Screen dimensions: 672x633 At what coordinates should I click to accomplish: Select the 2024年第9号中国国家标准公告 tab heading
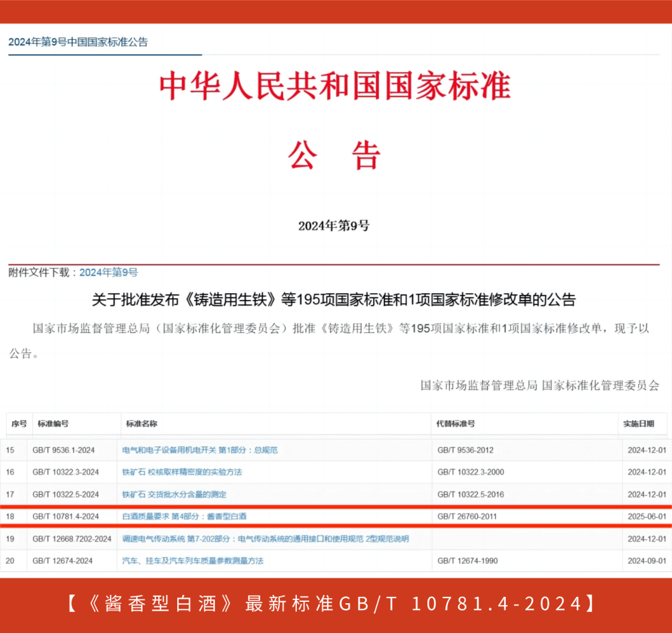click(x=78, y=42)
